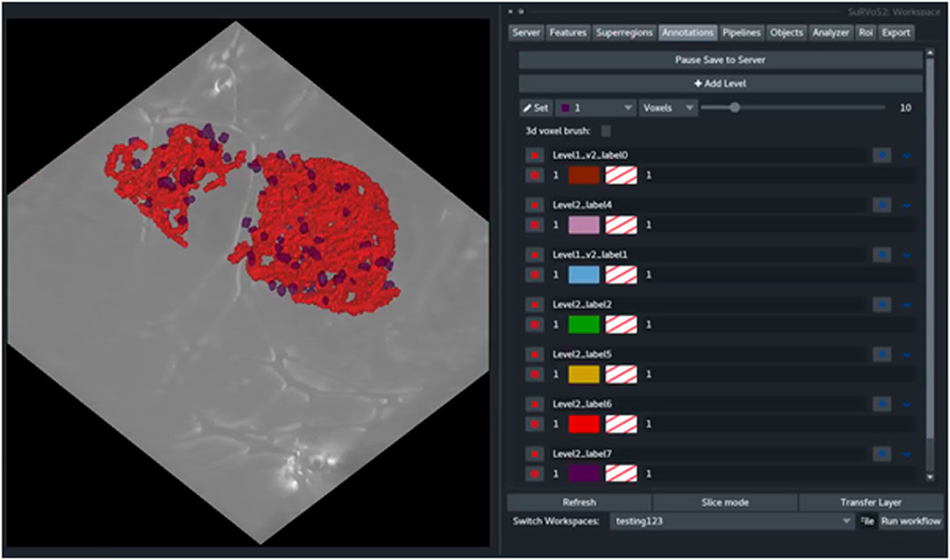Click the blue dot button beside Level2_label6
Screen dimensions: 950x560
click(x=882, y=404)
